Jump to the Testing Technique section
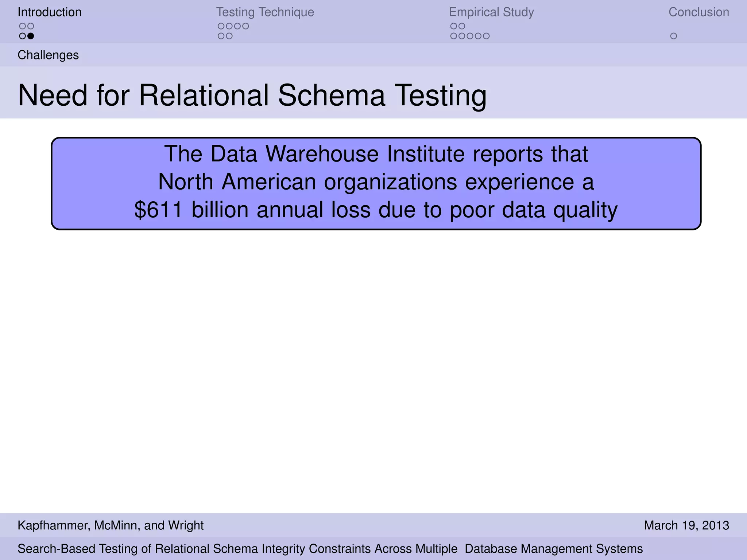This screenshot has width=747, height=560. tap(265, 12)
